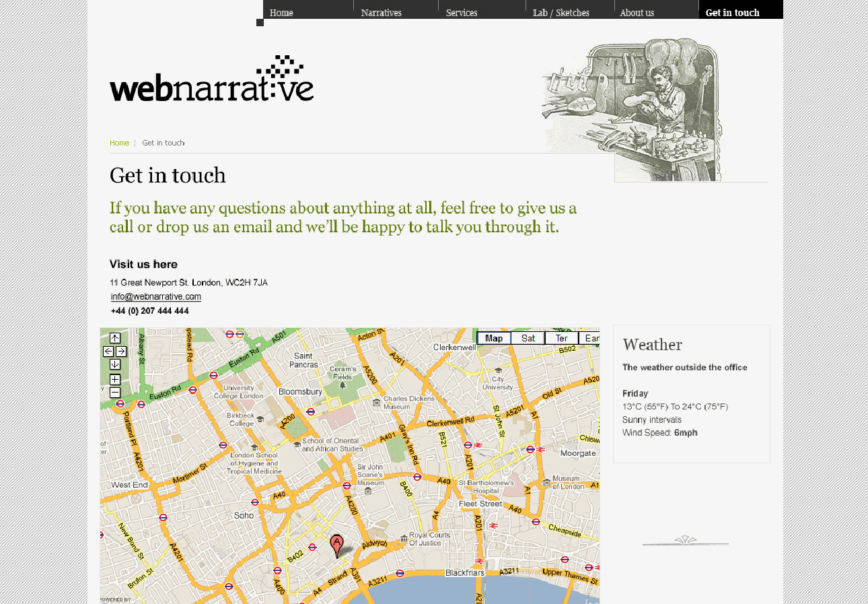Select the Map view button
Viewport: 868px width, 604px height.
(494, 338)
